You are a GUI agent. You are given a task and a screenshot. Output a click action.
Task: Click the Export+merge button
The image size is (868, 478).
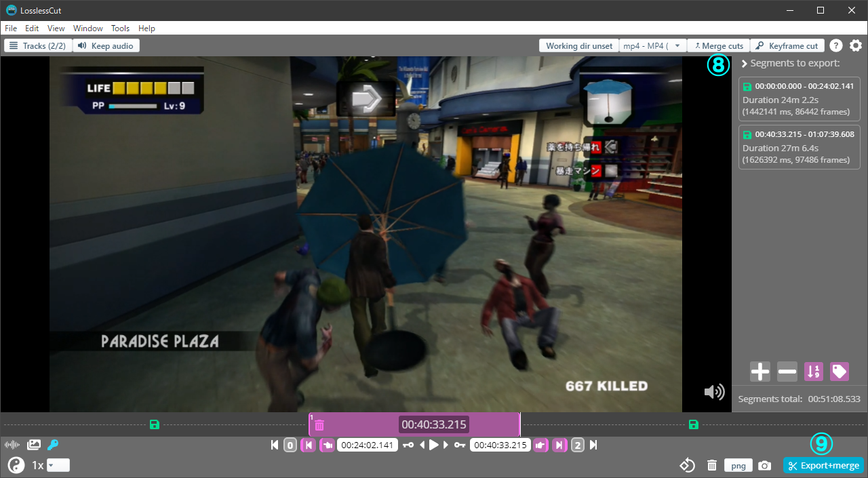[824, 466]
